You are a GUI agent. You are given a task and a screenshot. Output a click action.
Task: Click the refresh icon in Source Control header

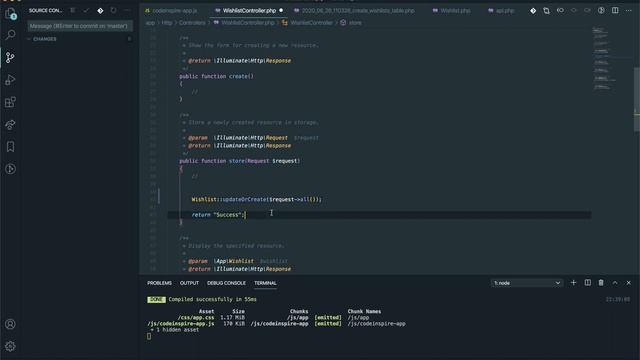(113, 10)
